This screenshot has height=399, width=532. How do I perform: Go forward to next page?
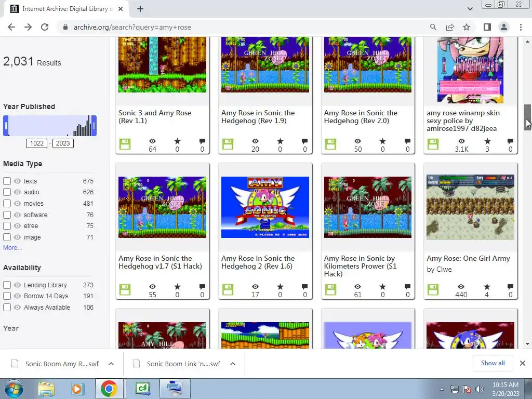(28, 27)
